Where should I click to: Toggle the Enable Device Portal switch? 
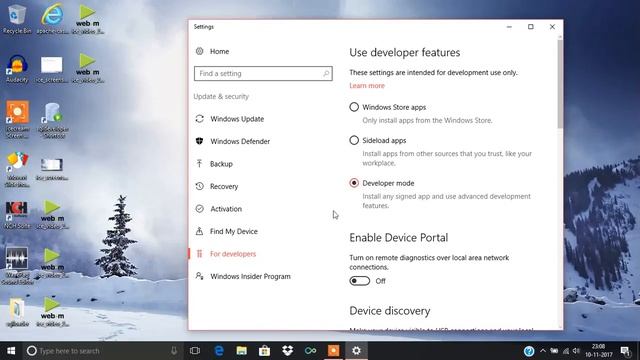point(360,281)
